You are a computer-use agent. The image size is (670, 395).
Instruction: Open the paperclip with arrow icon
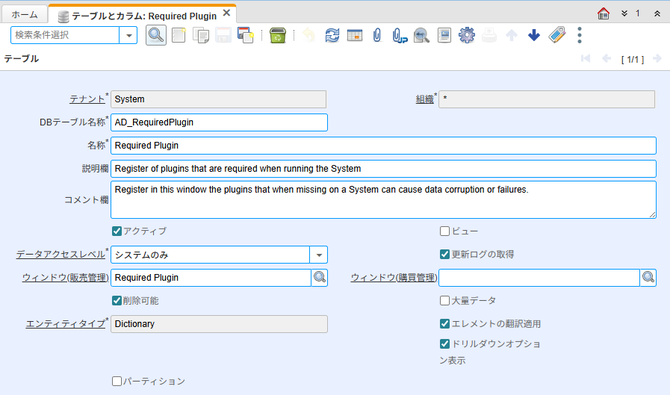[400, 35]
